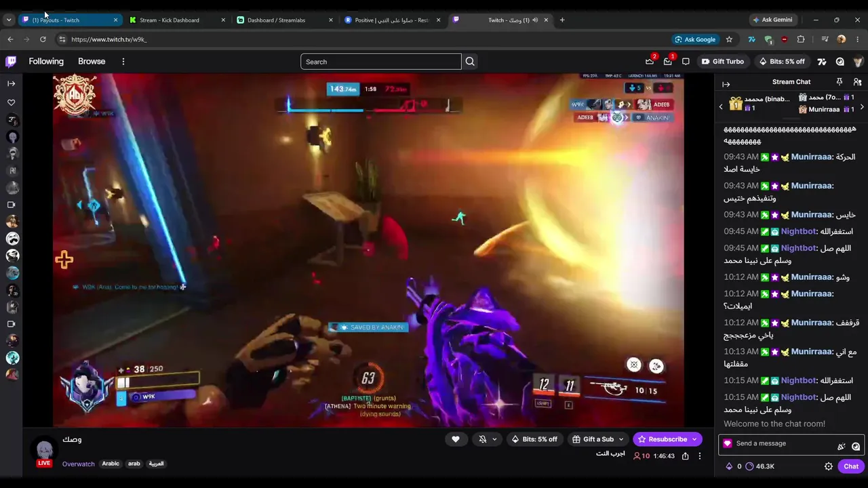Close the Stream - Kick Dashboard tab
Image resolution: width=868 pixels, height=488 pixels.
coord(223,20)
